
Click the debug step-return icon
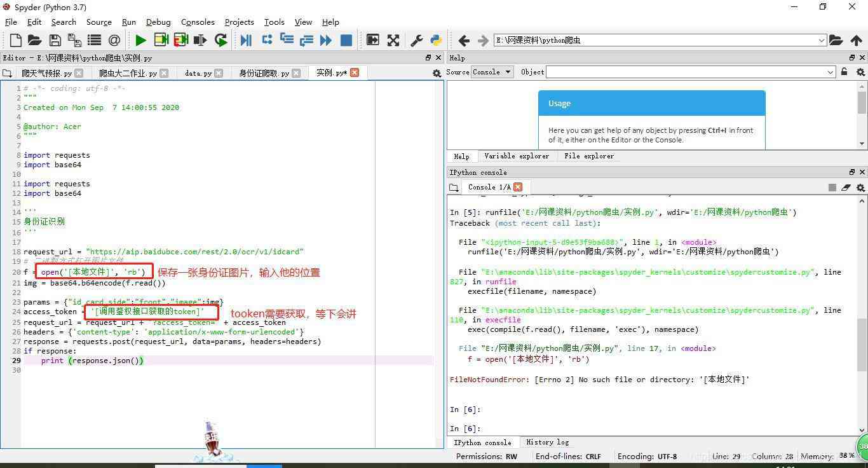(306, 40)
